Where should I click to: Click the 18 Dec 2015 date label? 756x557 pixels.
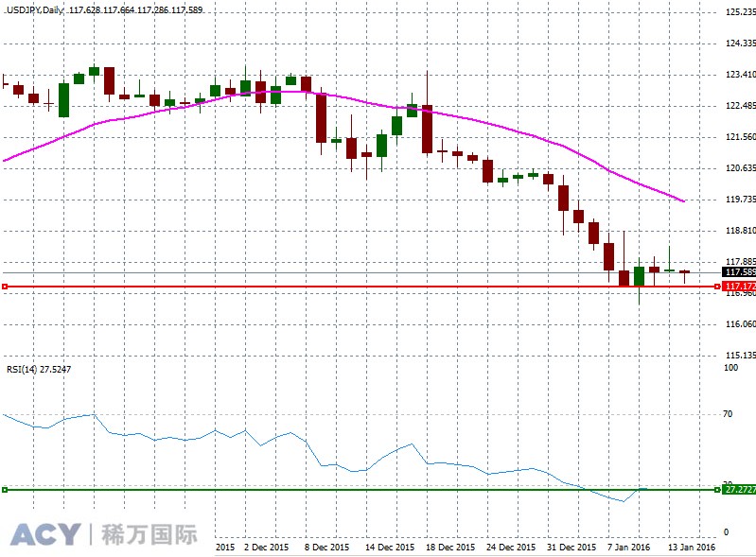coord(450,548)
